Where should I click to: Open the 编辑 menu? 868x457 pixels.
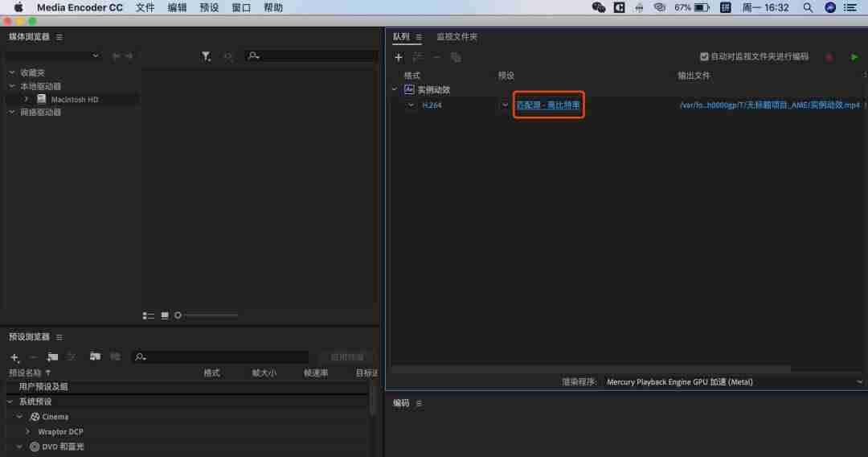pos(177,8)
